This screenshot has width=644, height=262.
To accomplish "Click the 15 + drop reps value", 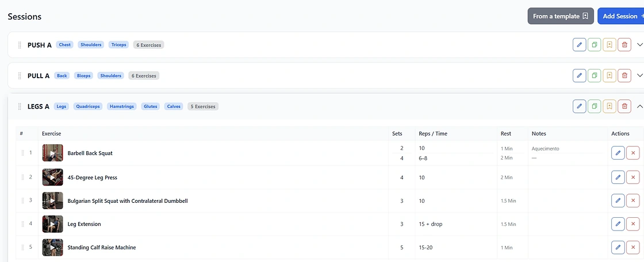I will (x=431, y=224).
